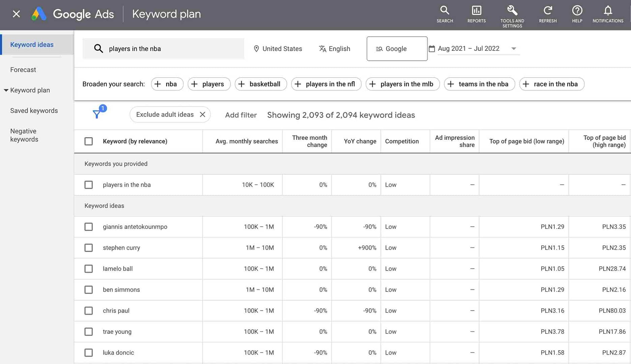The width and height of the screenshot is (631, 364).
Task: Check the giannis antetokounmpo row
Action: point(88,227)
